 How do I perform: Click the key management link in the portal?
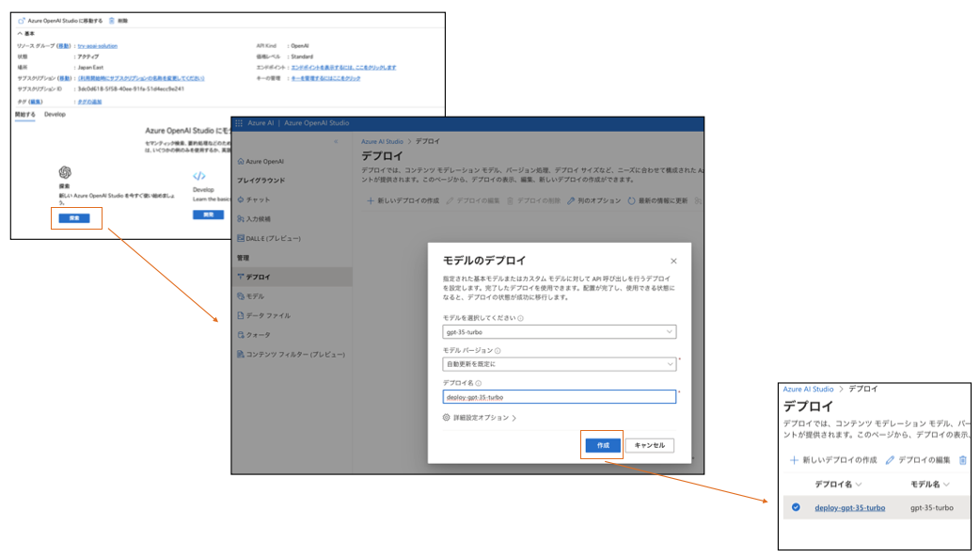click(x=325, y=78)
